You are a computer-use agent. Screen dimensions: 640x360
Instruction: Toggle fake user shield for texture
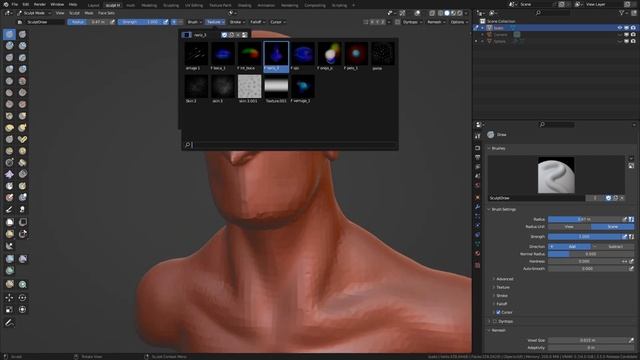pyautogui.click(x=224, y=35)
